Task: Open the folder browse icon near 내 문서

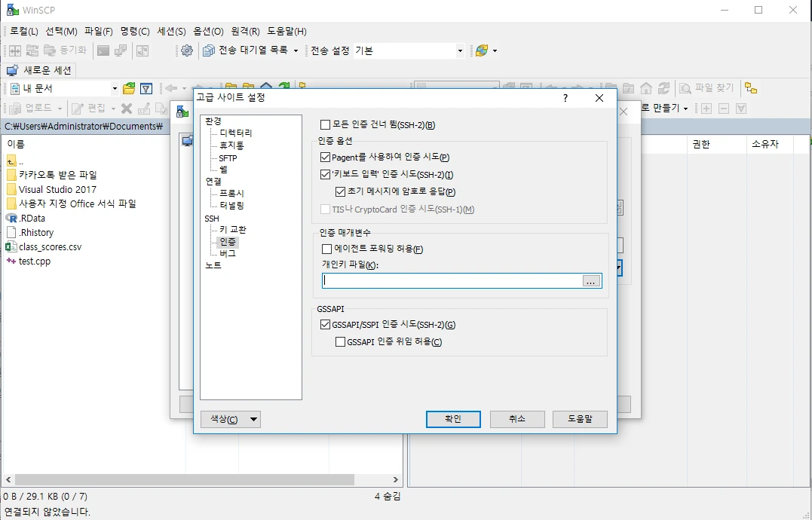Action: [128, 88]
